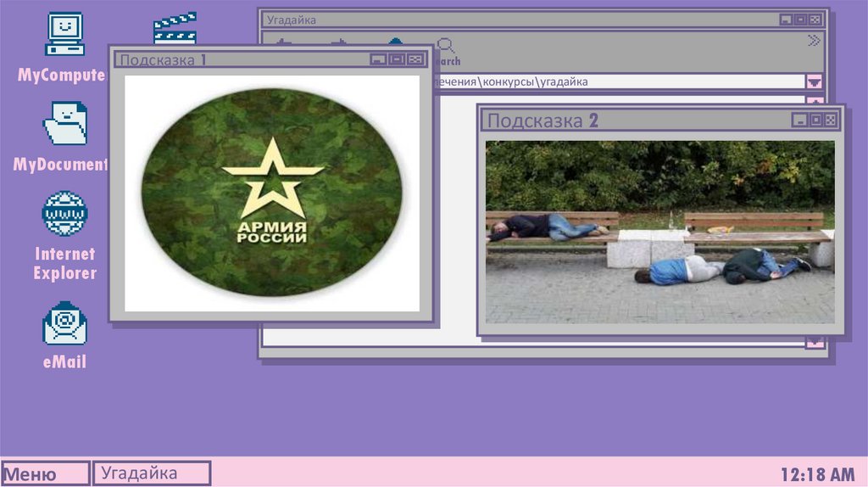868x487 pixels.
Task: Close the Подсказка 2 window
Action: (831, 120)
